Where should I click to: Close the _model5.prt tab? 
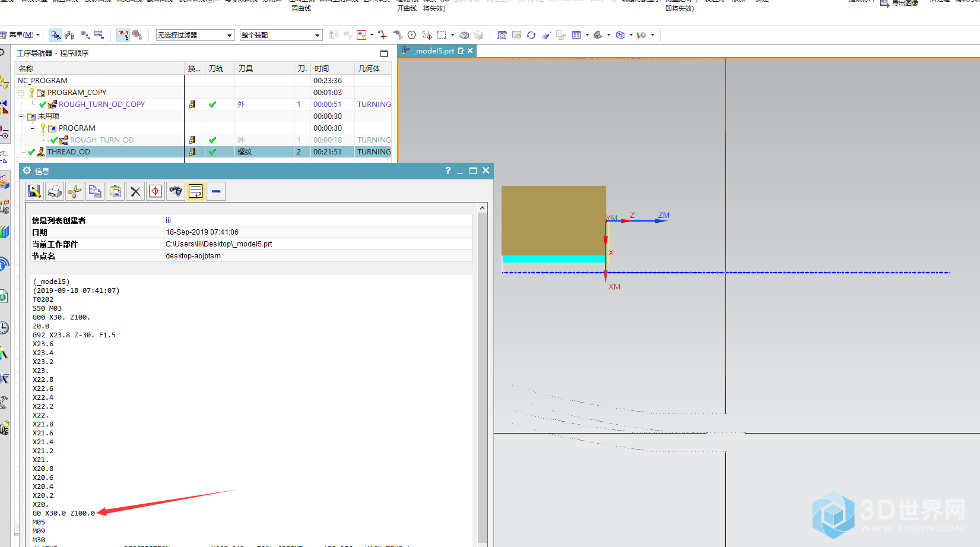[470, 51]
